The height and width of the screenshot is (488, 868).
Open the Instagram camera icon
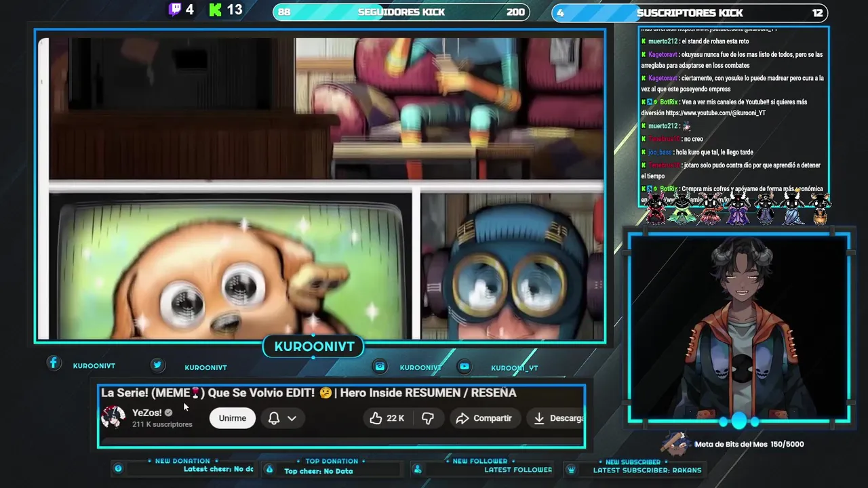[x=380, y=366]
